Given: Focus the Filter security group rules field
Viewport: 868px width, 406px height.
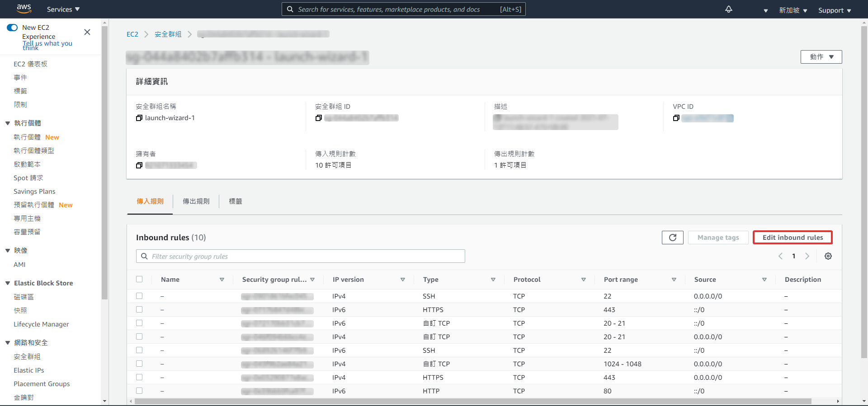Looking at the screenshot, I should click(x=301, y=256).
